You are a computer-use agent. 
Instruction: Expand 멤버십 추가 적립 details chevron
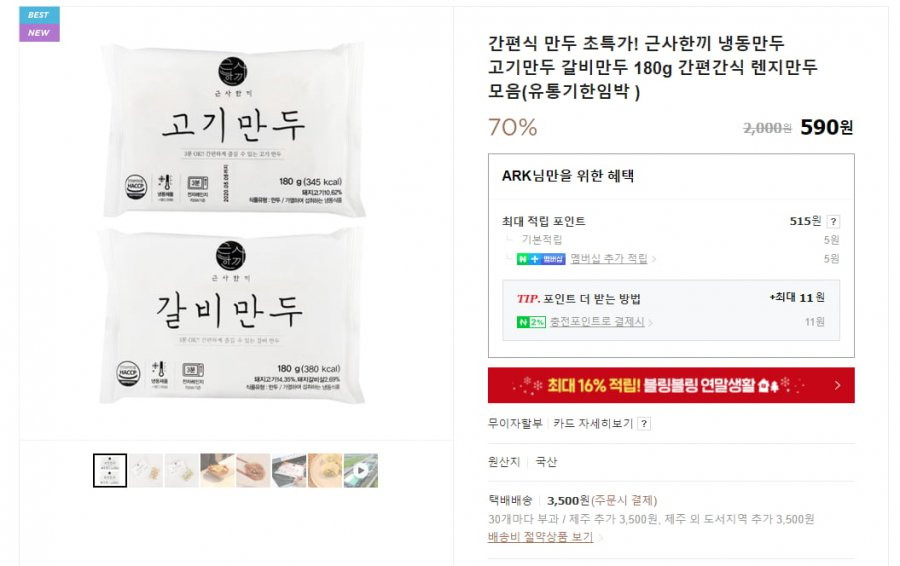(x=654, y=259)
